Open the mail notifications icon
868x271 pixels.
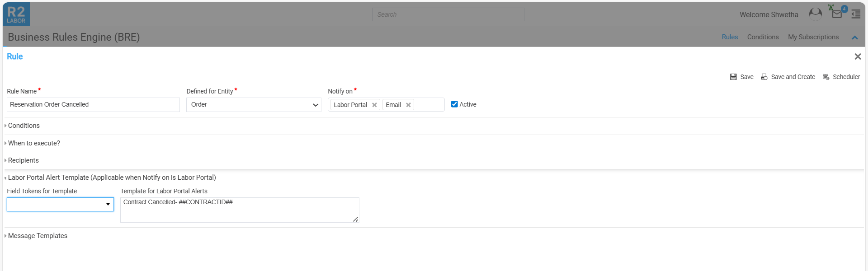pos(837,14)
